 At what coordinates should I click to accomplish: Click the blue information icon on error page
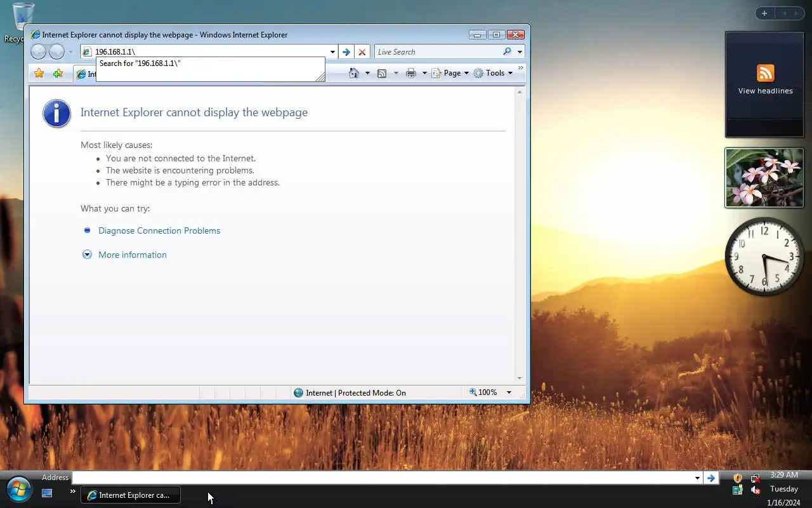pos(56,114)
